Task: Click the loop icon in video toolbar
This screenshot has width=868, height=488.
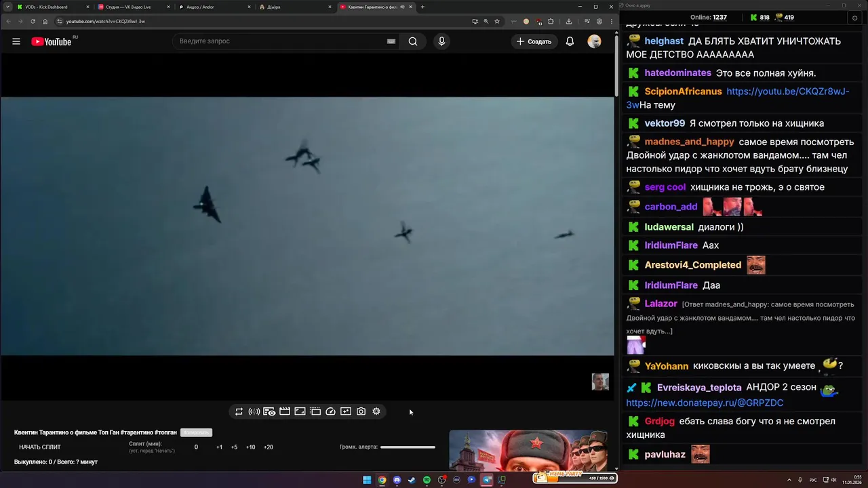Action: tap(239, 411)
